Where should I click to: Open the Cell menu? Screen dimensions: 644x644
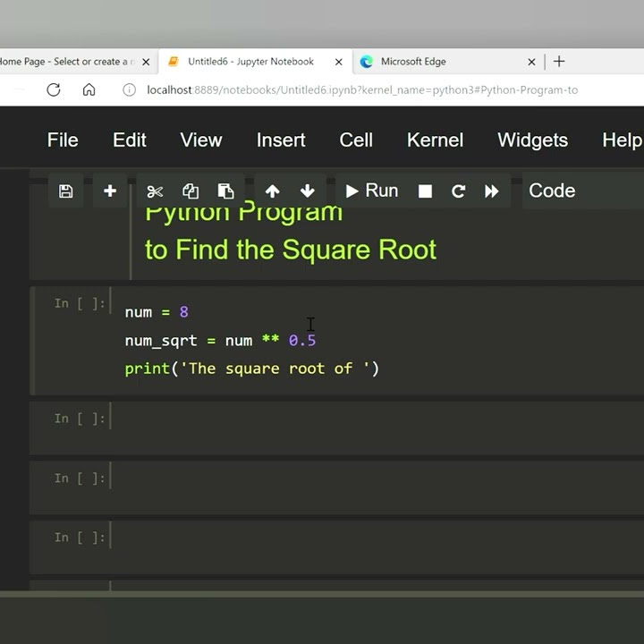click(x=356, y=140)
